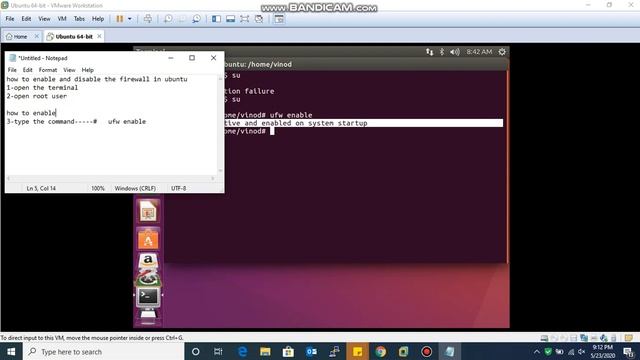Enter VMware full screen mode icon
Viewport: 640px width, 360px height.
244,19
